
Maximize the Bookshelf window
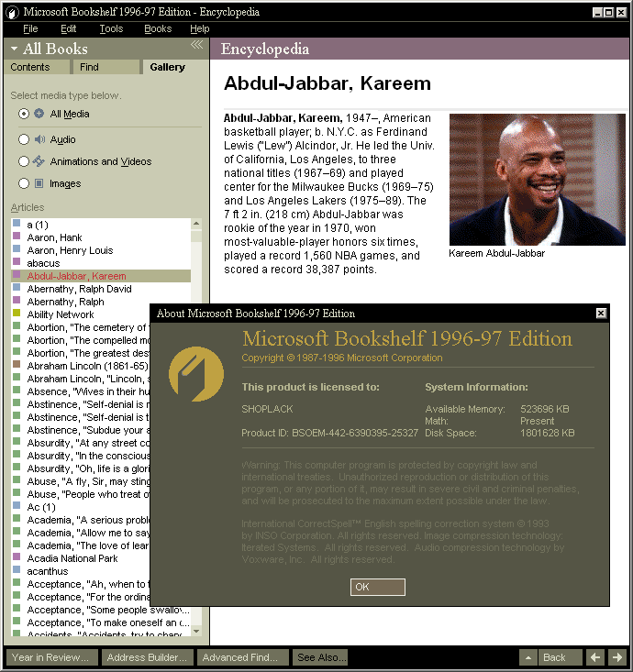pos(608,13)
